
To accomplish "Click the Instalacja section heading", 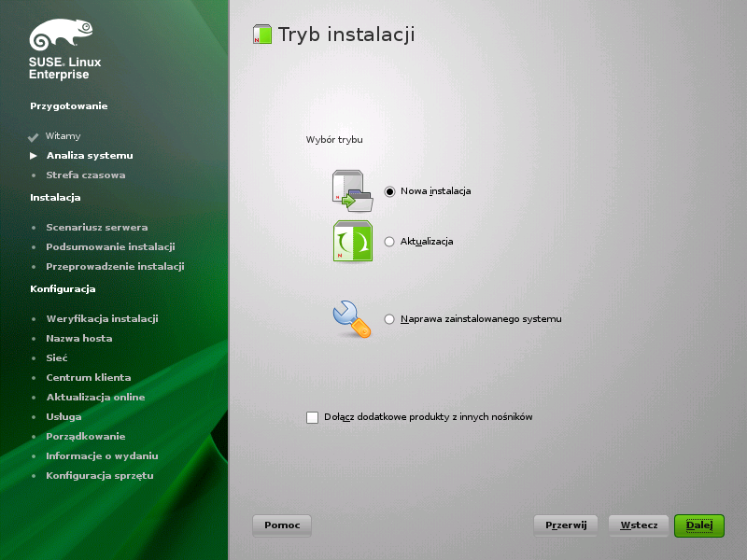I will click(55, 198).
